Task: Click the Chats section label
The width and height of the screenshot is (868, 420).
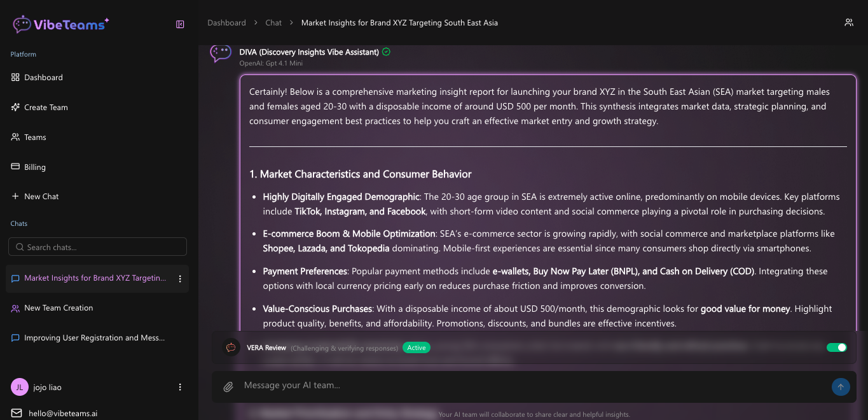Action: (x=19, y=224)
